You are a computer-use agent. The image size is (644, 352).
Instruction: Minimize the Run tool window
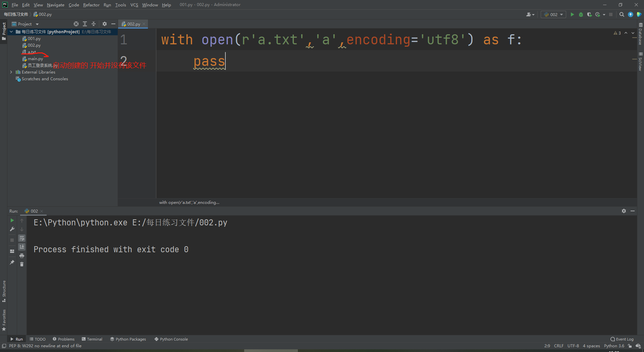[x=633, y=211]
